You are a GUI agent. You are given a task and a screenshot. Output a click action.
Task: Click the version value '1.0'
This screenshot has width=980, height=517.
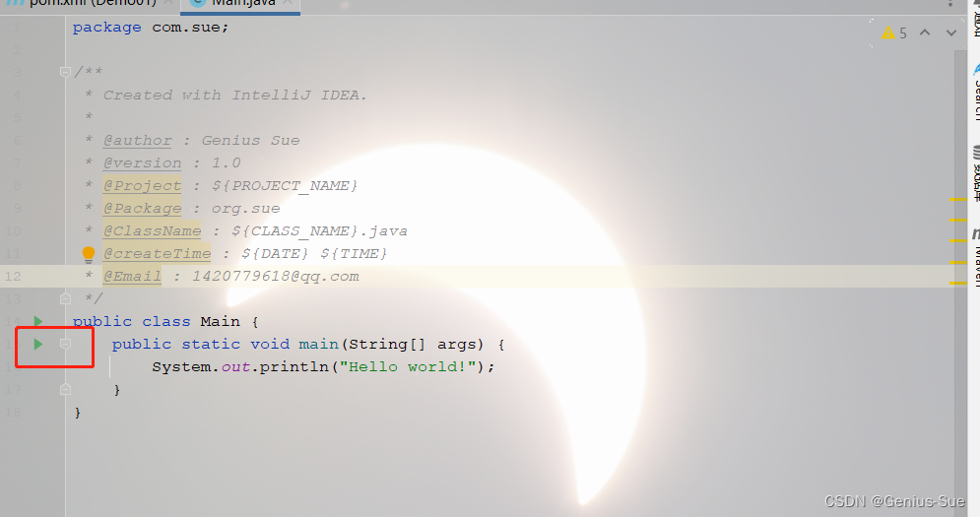click(x=227, y=163)
